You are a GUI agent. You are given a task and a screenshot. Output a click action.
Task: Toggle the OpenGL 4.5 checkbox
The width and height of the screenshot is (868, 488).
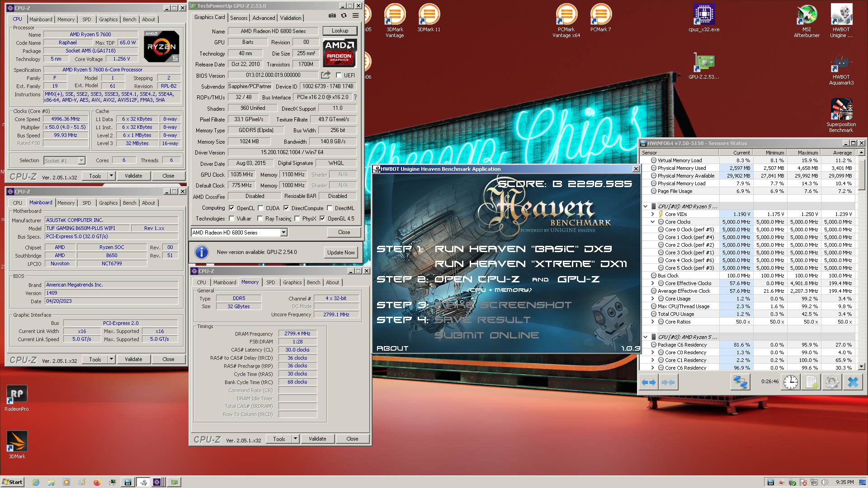322,219
